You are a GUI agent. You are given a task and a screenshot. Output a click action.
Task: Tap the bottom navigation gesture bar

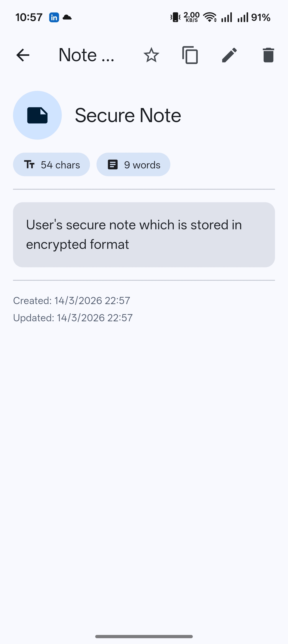tap(144, 636)
